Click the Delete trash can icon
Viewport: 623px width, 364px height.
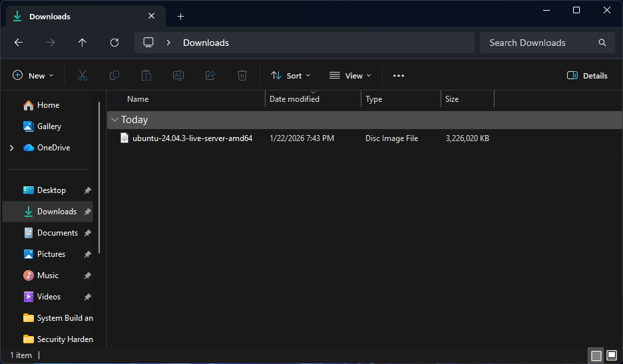[x=242, y=76]
